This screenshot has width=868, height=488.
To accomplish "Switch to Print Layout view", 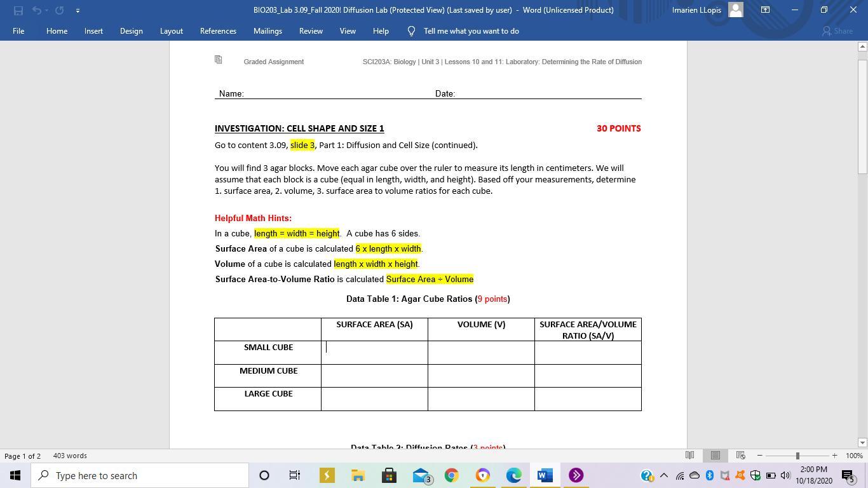I will tap(715, 456).
